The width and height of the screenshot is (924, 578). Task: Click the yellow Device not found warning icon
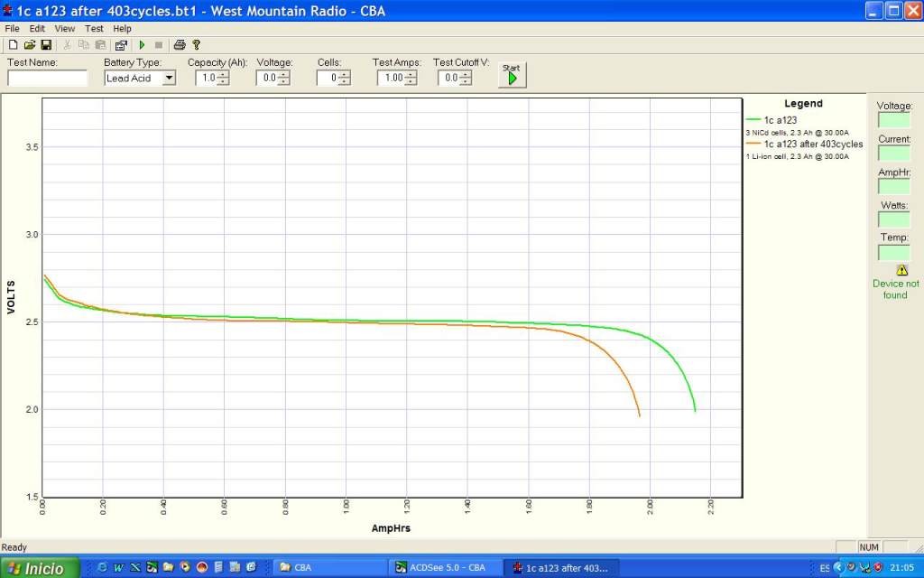tap(901, 270)
